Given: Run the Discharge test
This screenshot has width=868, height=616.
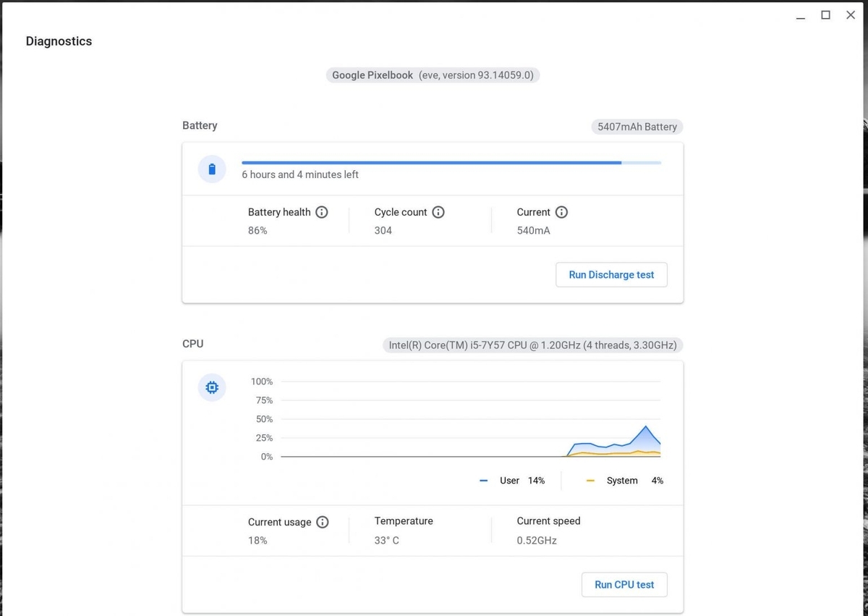Looking at the screenshot, I should click(611, 274).
